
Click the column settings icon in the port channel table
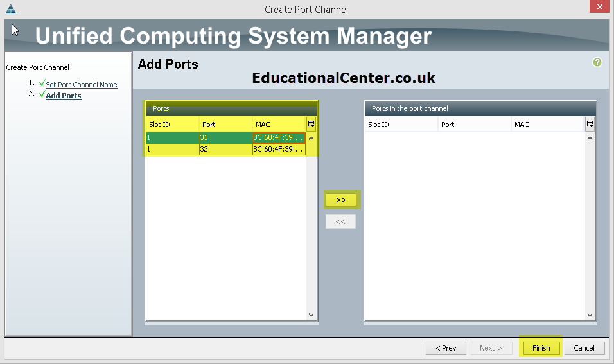(590, 124)
